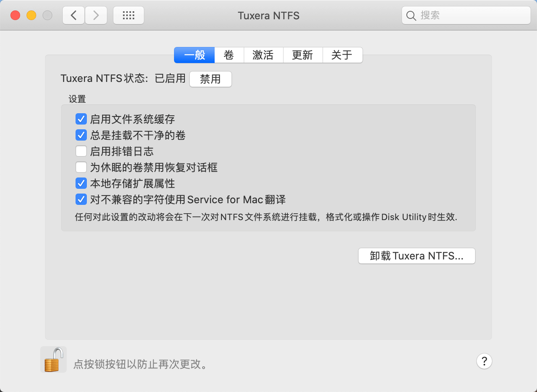Screen dimensions: 537x392
Task: Go back with the left arrow button
Action: (74, 16)
